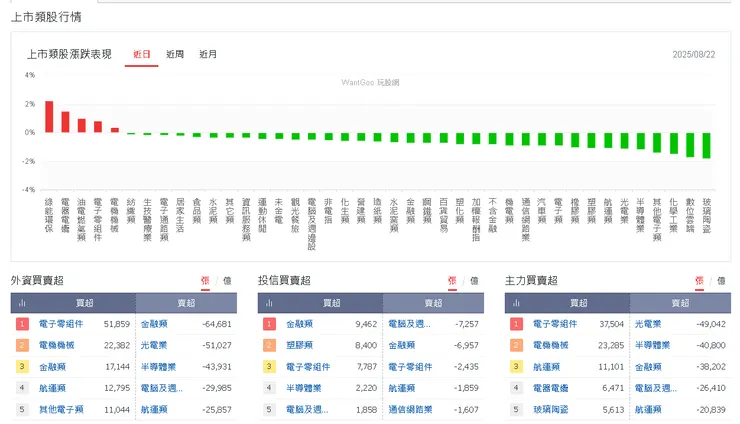This screenshot has width=740, height=424.
Task: Click rank 5 badge in 投信買賣超 table
Action: pyautogui.click(x=269, y=409)
